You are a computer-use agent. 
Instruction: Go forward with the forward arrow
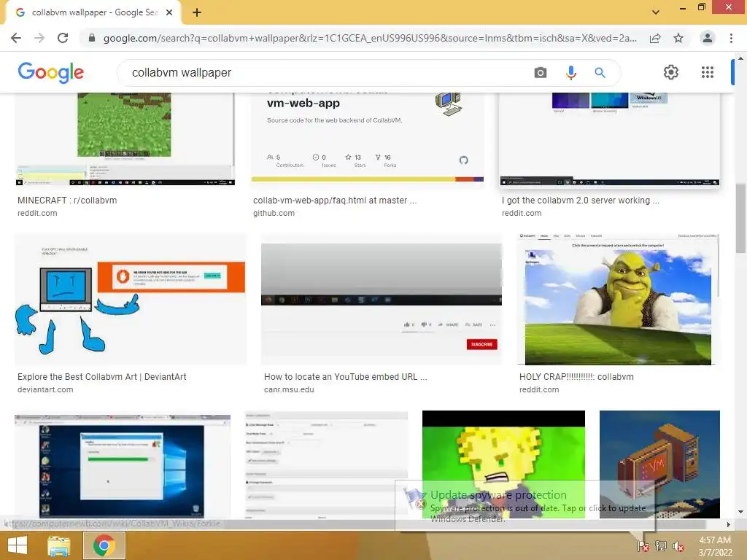pyautogui.click(x=39, y=38)
